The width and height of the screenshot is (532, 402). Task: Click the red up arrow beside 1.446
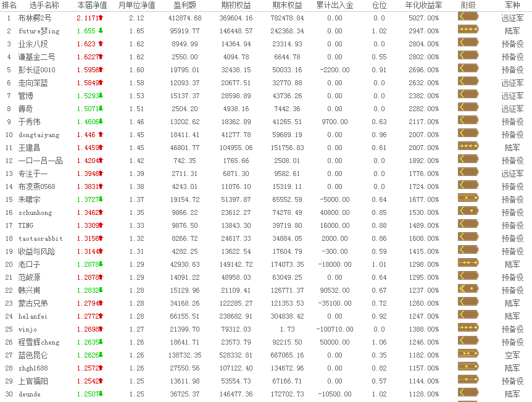101,135
